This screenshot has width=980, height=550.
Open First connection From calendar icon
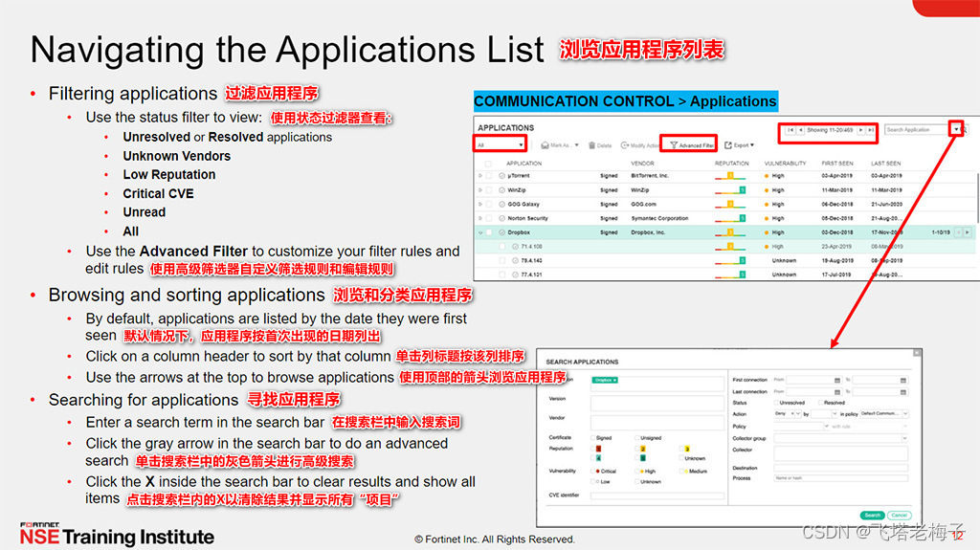837,380
